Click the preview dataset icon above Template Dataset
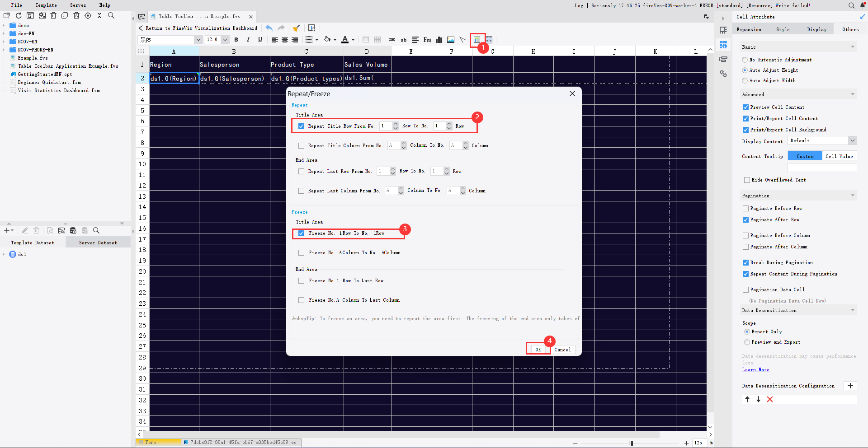The height and width of the screenshot is (448, 868). tap(50, 230)
